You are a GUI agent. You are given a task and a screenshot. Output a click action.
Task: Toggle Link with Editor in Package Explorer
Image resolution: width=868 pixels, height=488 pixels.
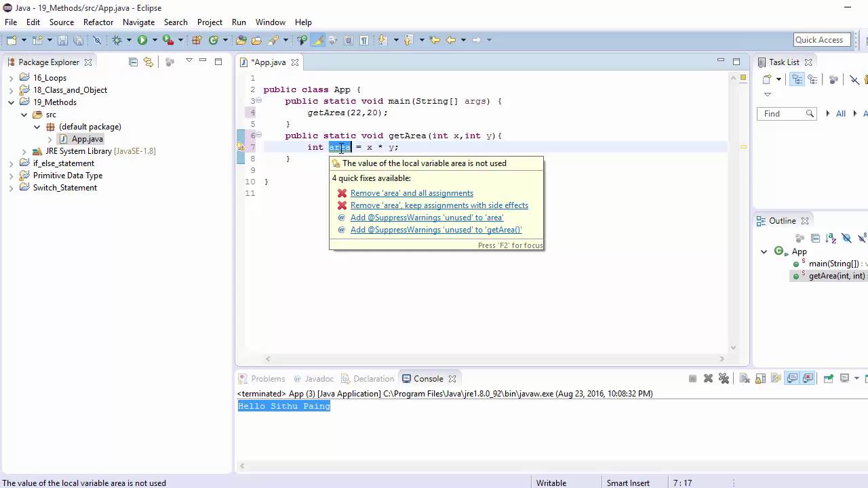click(149, 62)
